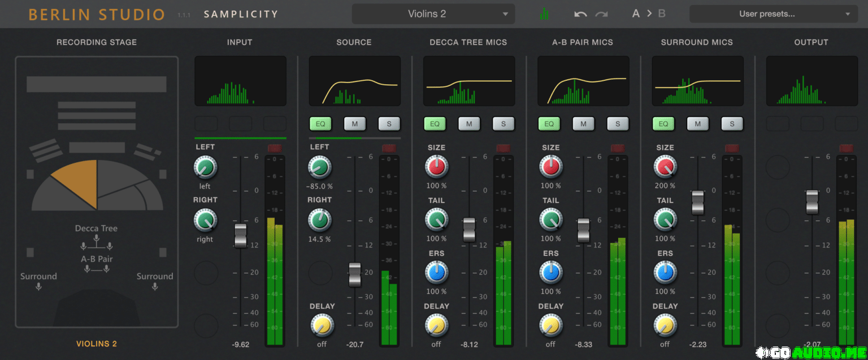
Task: Click the A-B Pair DELAY knob
Action: [x=550, y=326]
